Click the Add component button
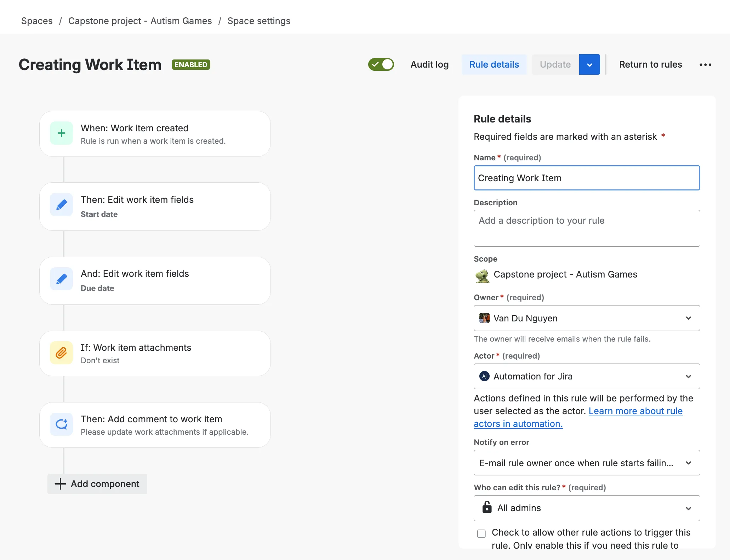The image size is (730, 560). tap(97, 484)
